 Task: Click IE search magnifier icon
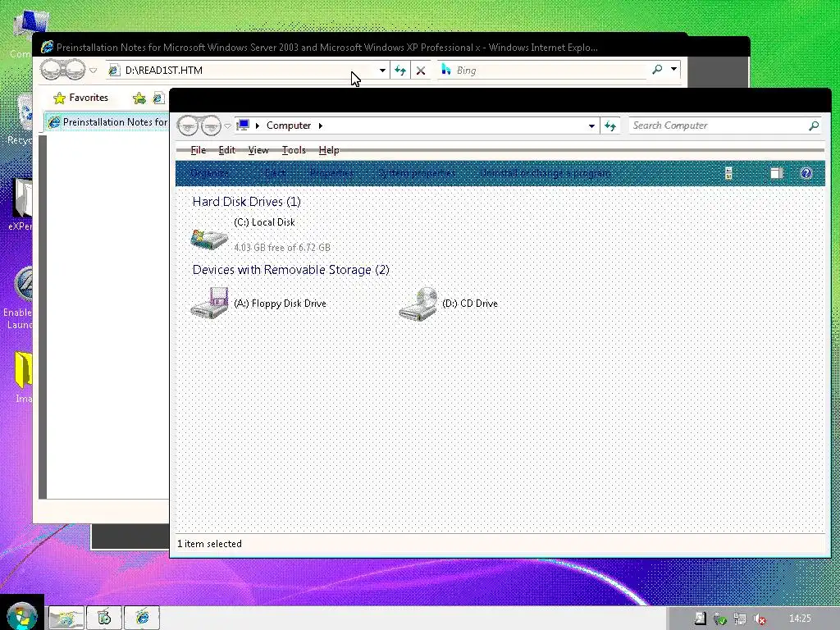pos(657,69)
